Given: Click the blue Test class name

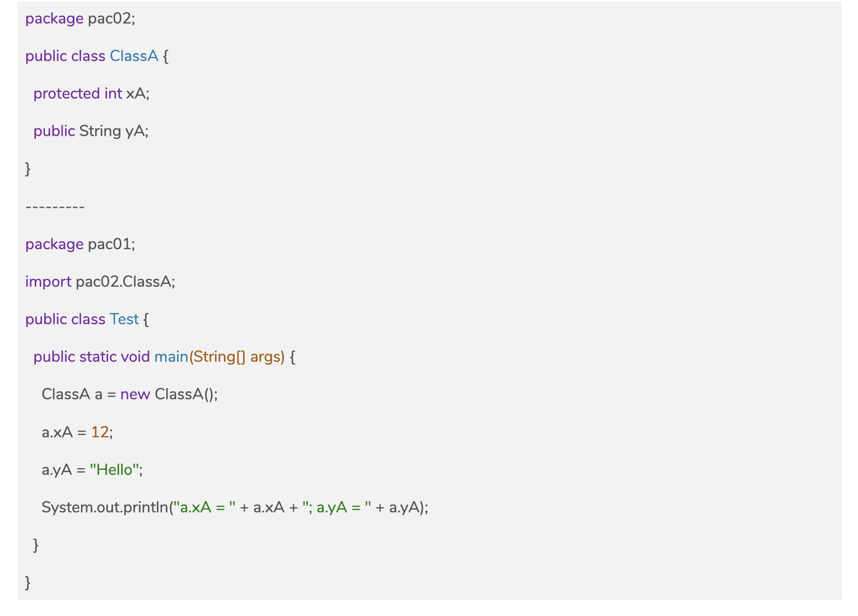Looking at the screenshot, I should coord(124,319).
